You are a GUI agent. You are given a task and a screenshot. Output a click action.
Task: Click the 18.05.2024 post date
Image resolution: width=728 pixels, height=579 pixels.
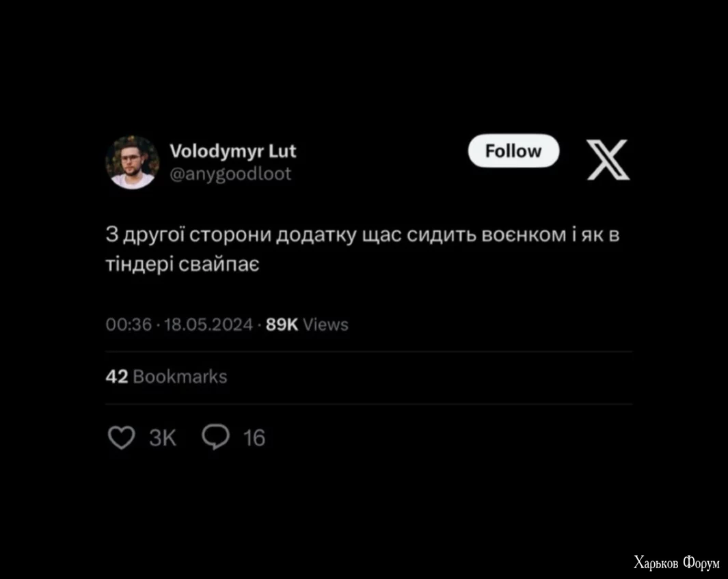coord(208,325)
